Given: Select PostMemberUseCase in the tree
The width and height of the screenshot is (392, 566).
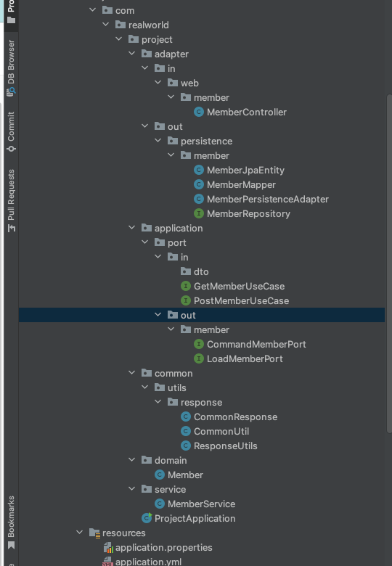Looking at the screenshot, I should (241, 300).
